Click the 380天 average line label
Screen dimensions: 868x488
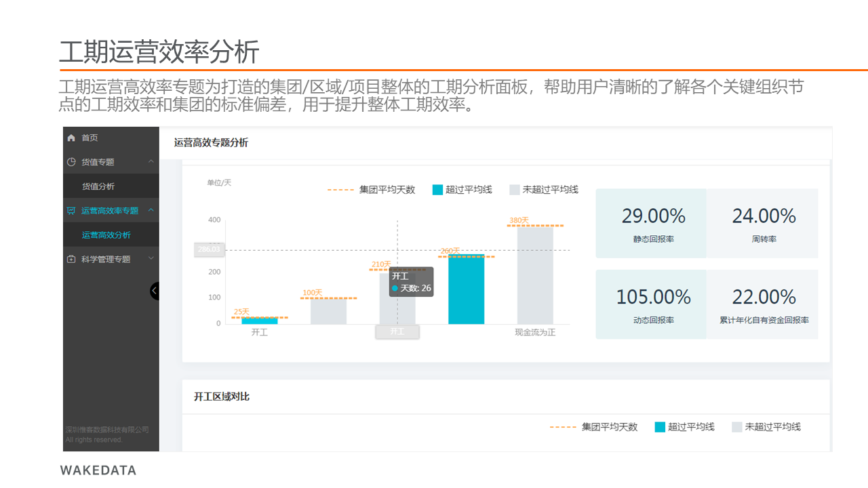click(519, 220)
